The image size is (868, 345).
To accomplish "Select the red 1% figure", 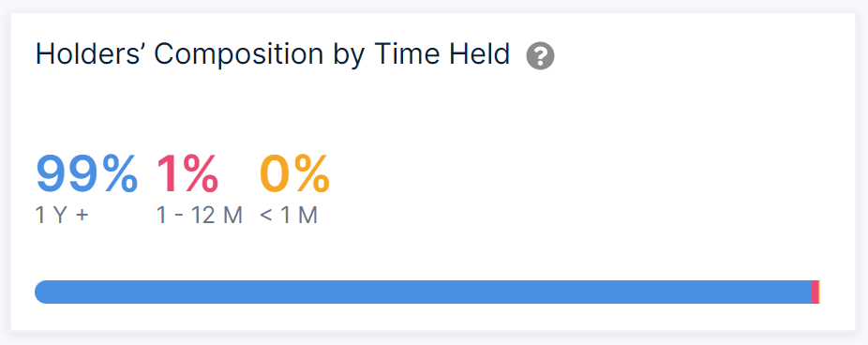I will point(187,174).
